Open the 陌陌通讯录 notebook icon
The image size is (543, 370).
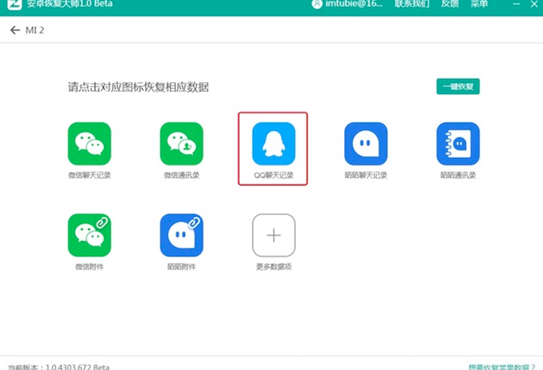pyautogui.click(x=458, y=143)
